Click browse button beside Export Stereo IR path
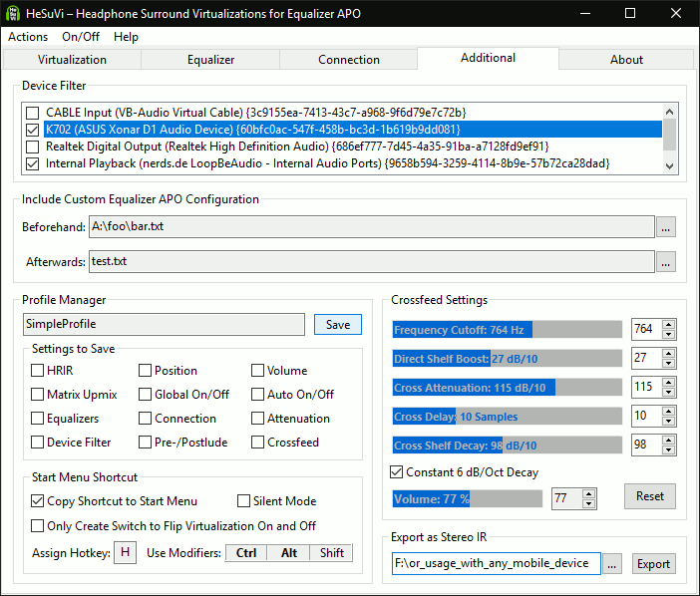Screen dimensions: 700x596 click(x=612, y=564)
